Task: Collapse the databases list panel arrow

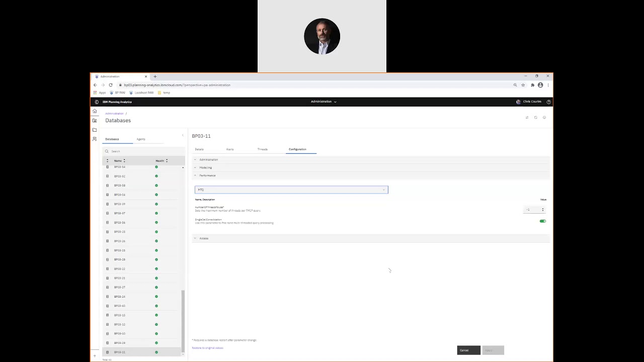Action: [183, 135]
